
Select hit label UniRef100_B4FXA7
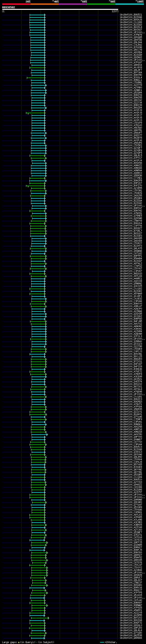click(131, 364)
